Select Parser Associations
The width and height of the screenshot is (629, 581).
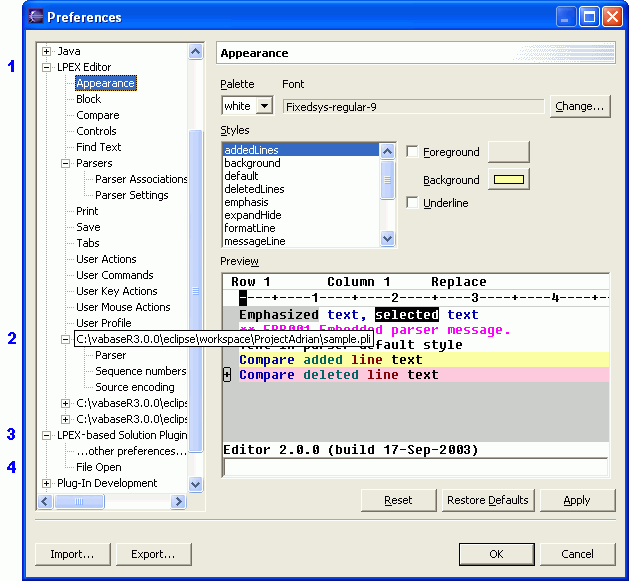click(x=141, y=179)
